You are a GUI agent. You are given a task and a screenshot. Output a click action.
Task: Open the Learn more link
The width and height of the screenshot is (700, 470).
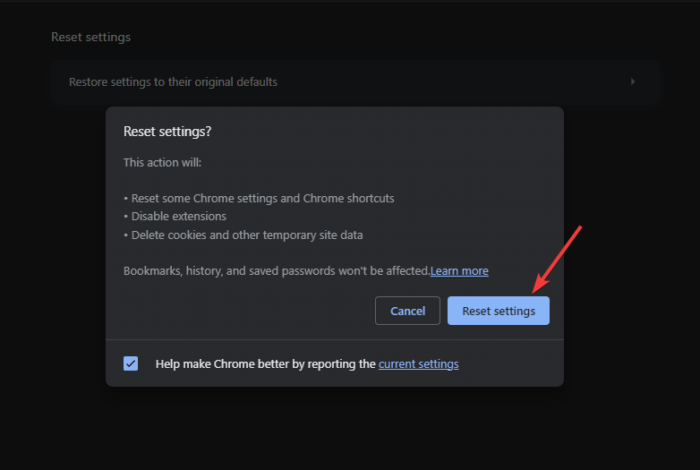click(x=459, y=271)
